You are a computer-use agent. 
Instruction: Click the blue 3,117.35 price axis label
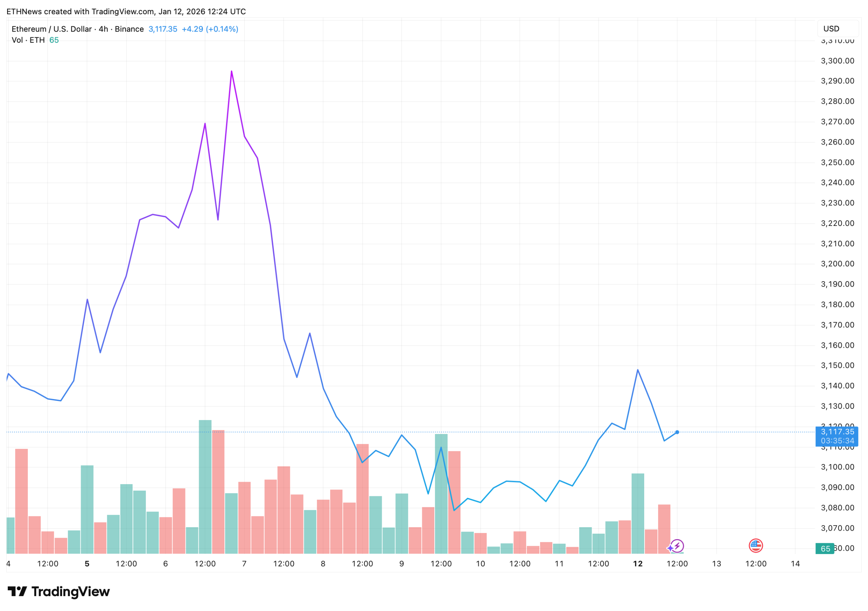(837, 432)
